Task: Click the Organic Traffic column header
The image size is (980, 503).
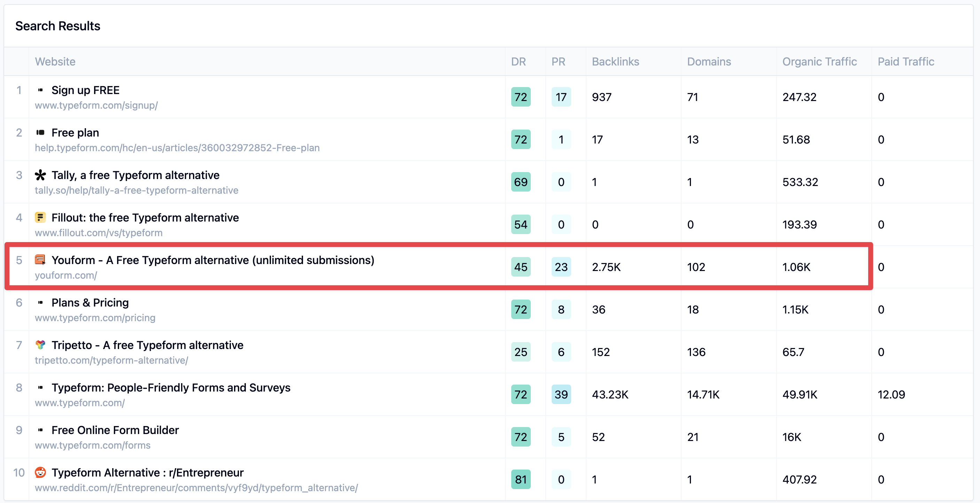Action: pyautogui.click(x=819, y=62)
